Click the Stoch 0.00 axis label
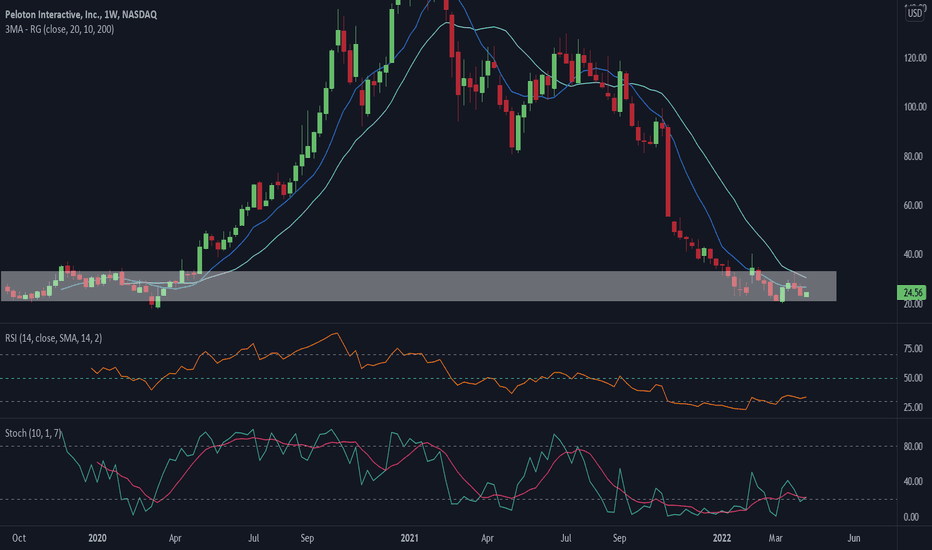This screenshot has width=932, height=550. point(911,517)
